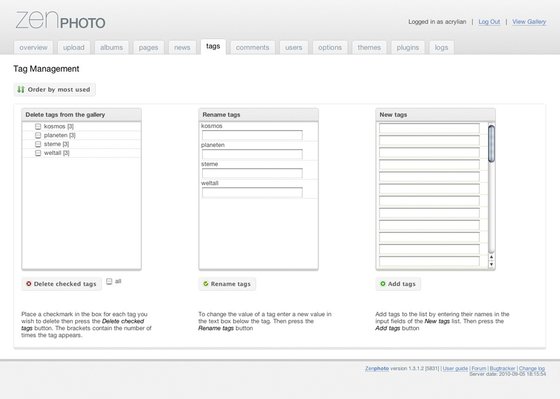Toggle the 'all' checkbox
The width and height of the screenshot is (560, 399).
[109, 281]
